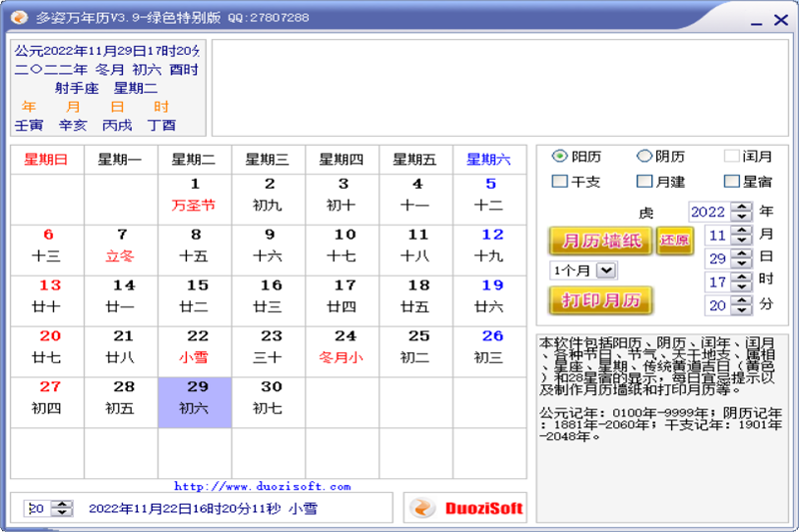Select the 阴历 radio button

(x=644, y=156)
